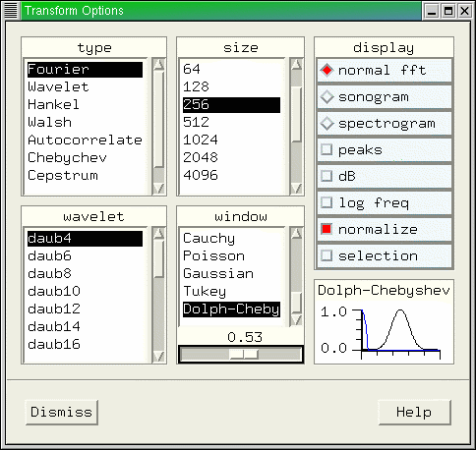Screen dimensions: 476x450
Task: Pick Walsh in the type list
Action: pyautogui.click(x=85, y=123)
